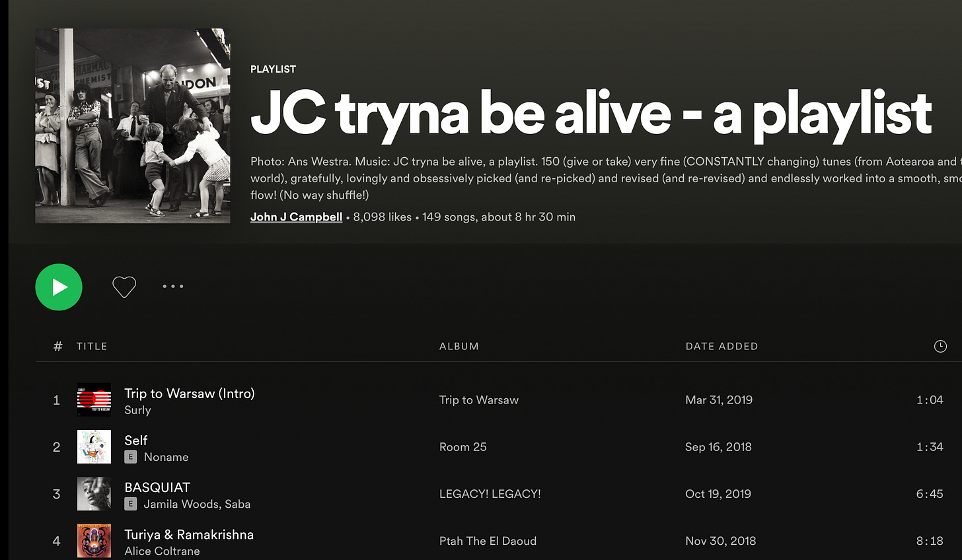The image size is (962, 560).
Task: Sort by the ALBUM column header
Action: (459, 346)
